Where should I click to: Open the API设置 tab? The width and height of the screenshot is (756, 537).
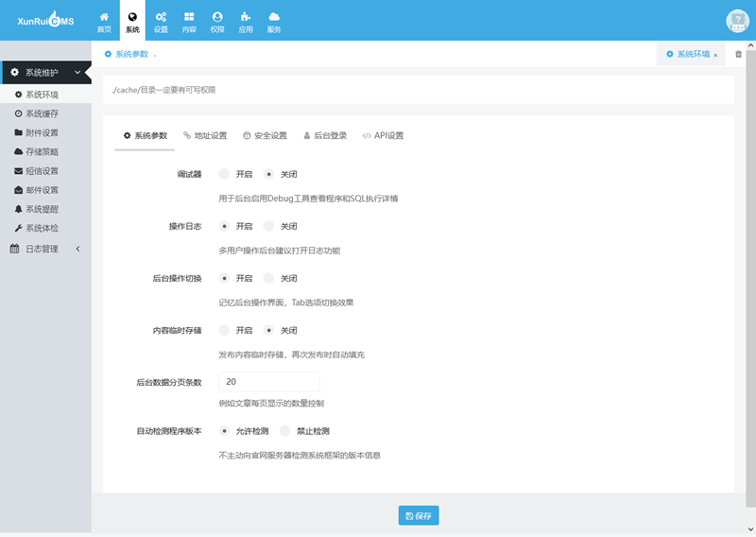pos(383,135)
